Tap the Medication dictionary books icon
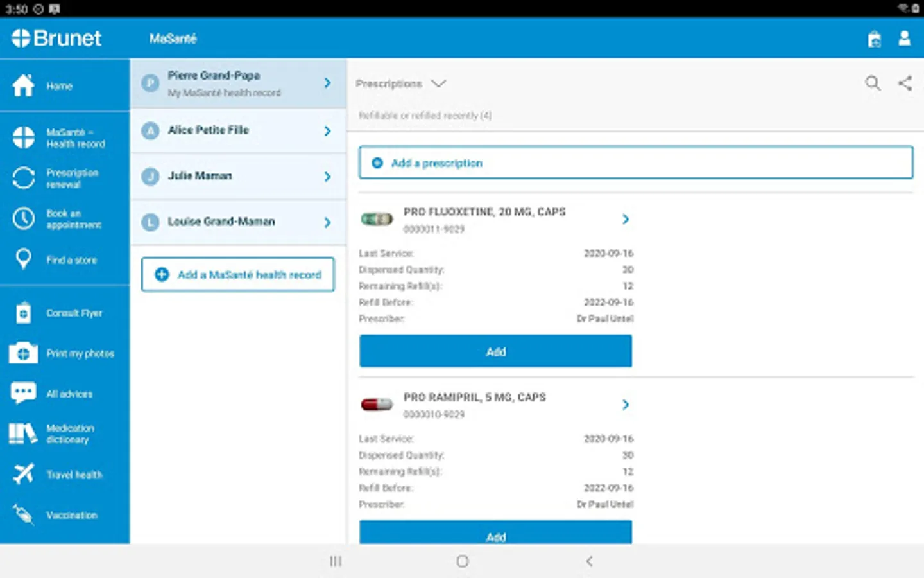 point(23,433)
